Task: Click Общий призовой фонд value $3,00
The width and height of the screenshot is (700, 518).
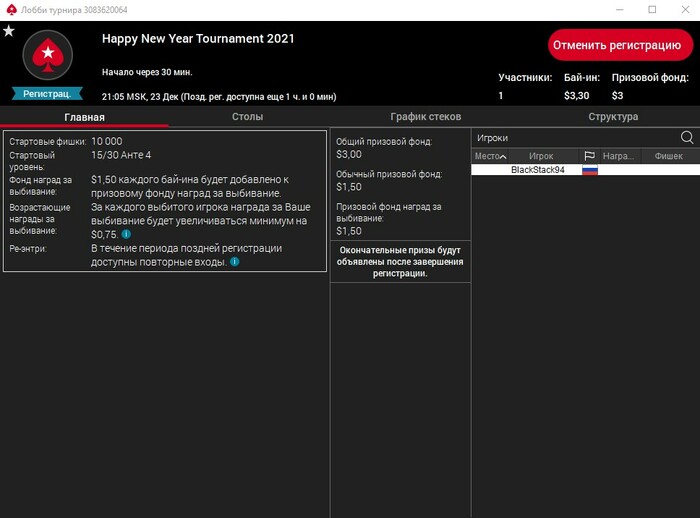Action: (349, 154)
